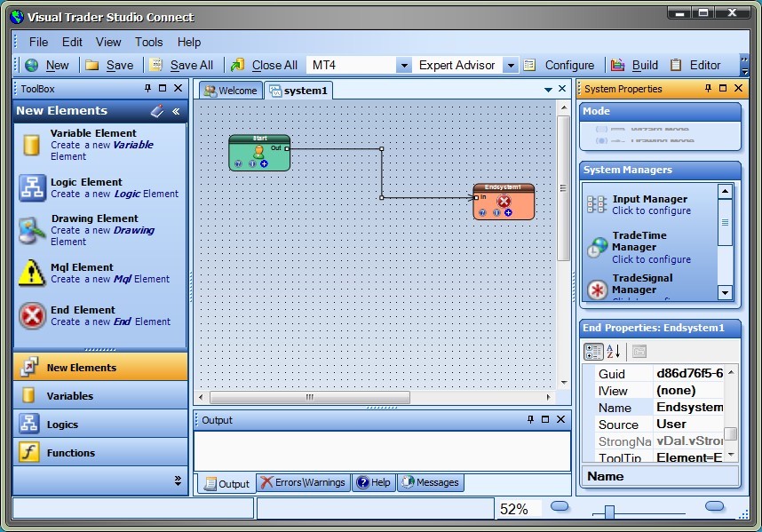Select the Logic Element icon in ToolBox
762x532 pixels.
click(33, 187)
